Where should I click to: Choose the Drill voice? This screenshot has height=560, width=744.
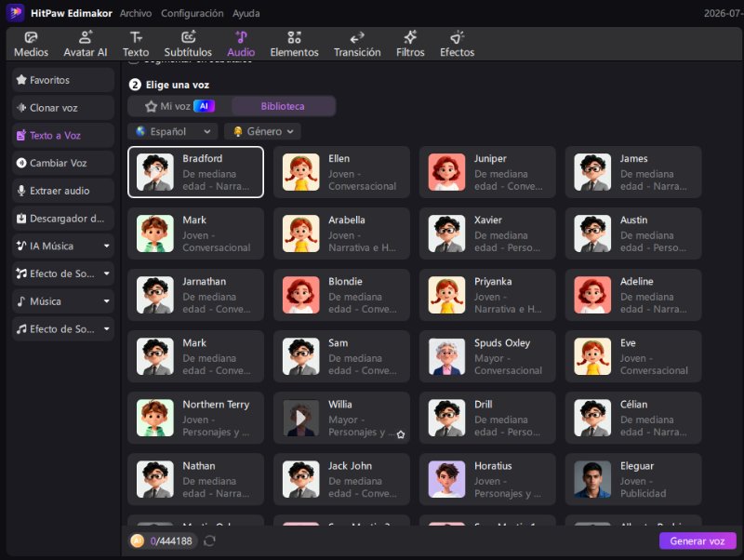pyautogui.click(x=487, y=418)
